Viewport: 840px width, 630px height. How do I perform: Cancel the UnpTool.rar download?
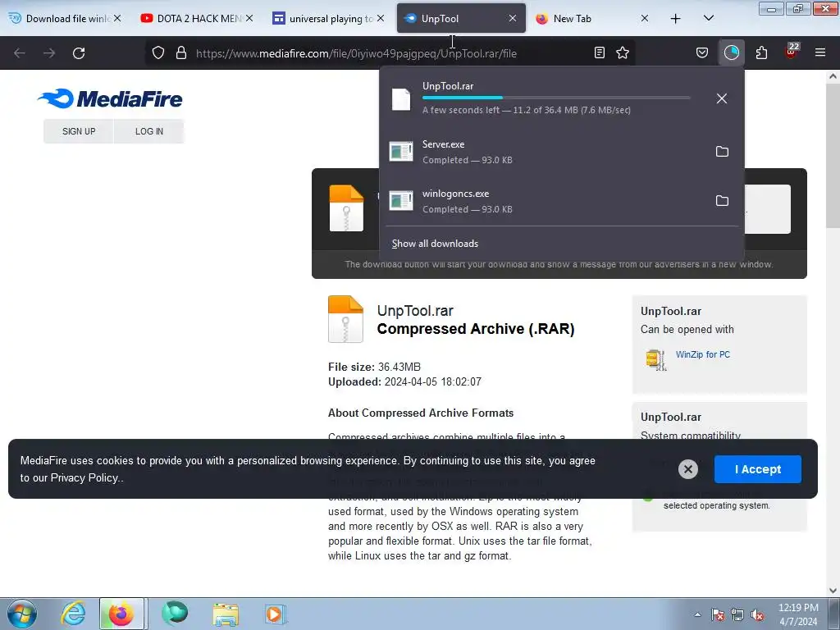pyautogui.click(x=722, y=98)
